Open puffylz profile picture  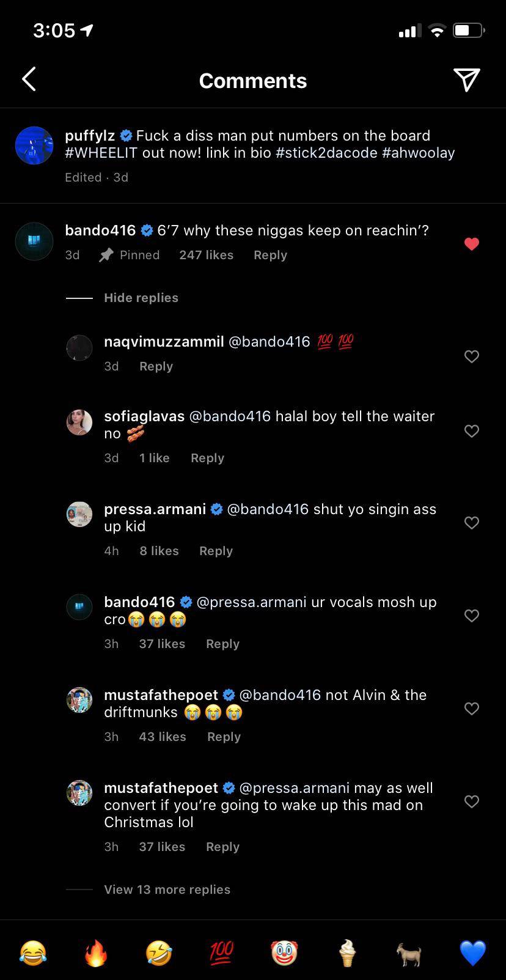tap(34, 146)
